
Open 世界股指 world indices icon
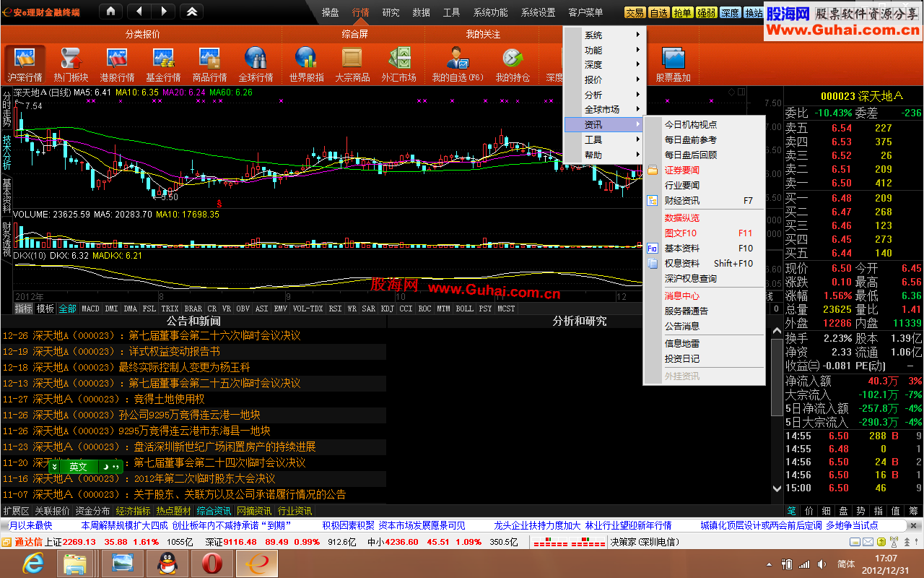(x=306, y=65)
